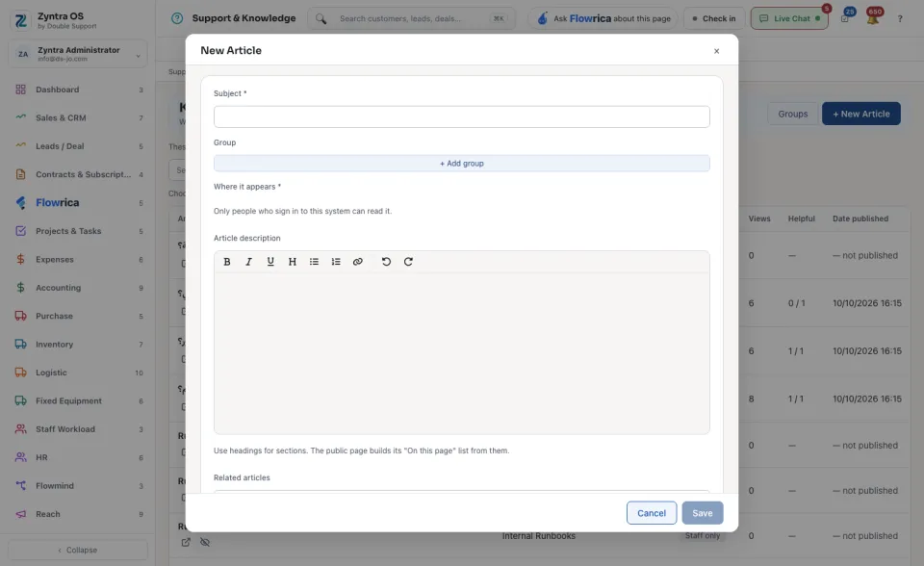The width and height of the screenshot is (924, 566).
Task: Insert numbered list in article description
Action: [x=336, y=262]
